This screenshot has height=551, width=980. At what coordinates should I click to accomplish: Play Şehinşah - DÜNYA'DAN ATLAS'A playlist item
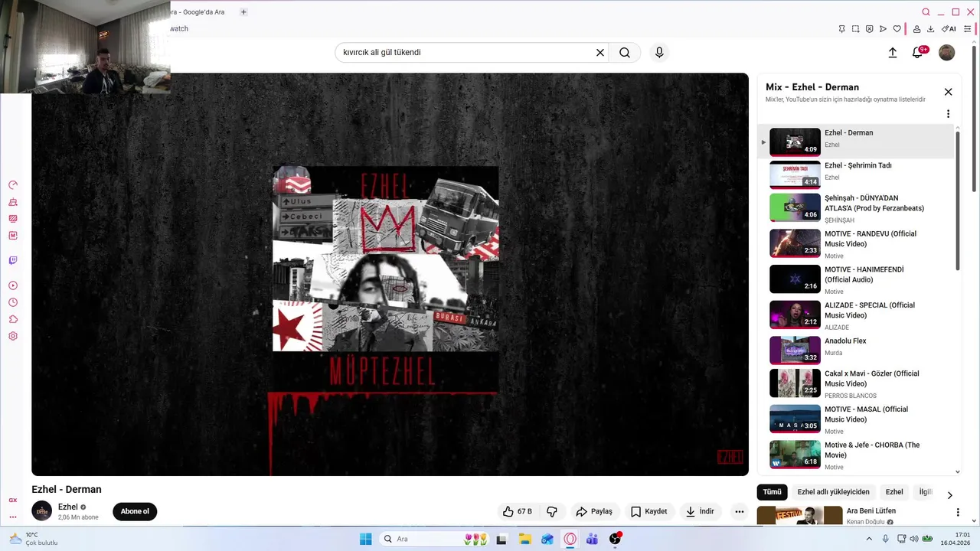pos(856,208)
